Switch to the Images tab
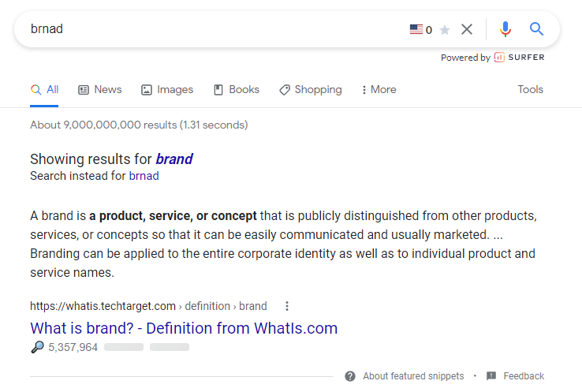This screenshot has width=582, height=392. 167,89
